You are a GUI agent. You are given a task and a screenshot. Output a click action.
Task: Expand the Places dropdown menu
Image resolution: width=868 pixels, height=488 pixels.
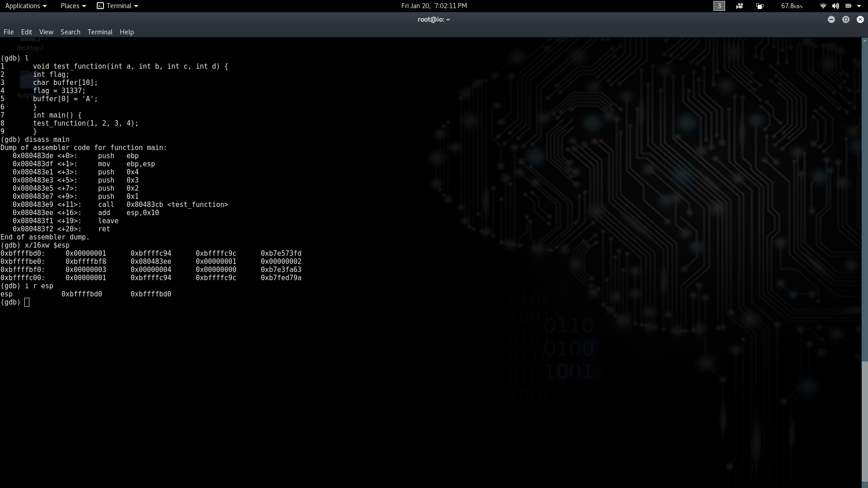coord(73,6)
